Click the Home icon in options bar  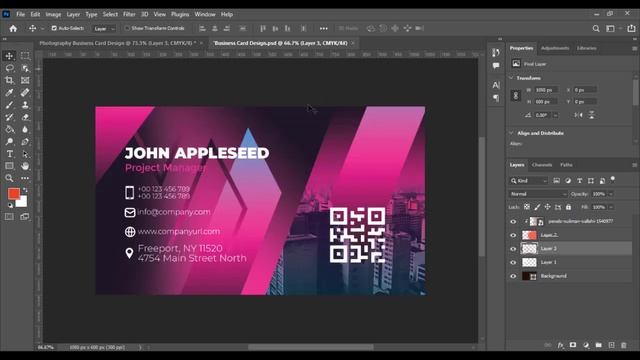click(x=13, y=28)
